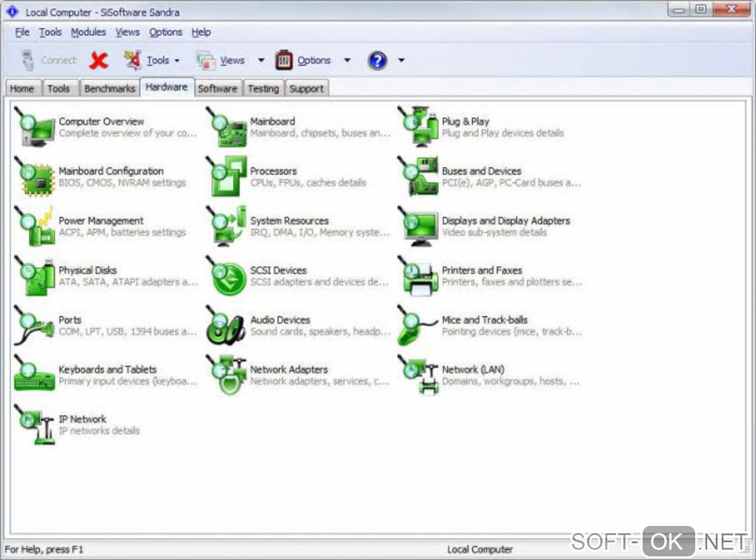Select the Physical Disks icon
The width and height of the screenshot is (756, 560).
(35, 276)
